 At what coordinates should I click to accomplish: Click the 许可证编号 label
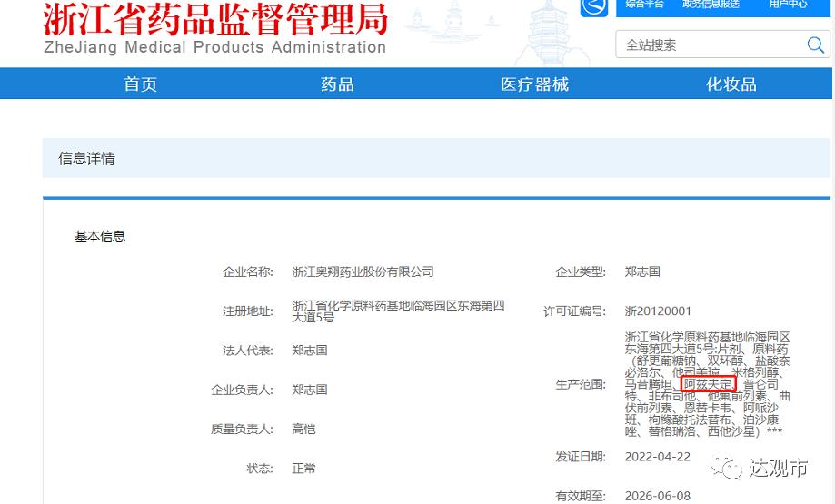[x=574, y=311]
